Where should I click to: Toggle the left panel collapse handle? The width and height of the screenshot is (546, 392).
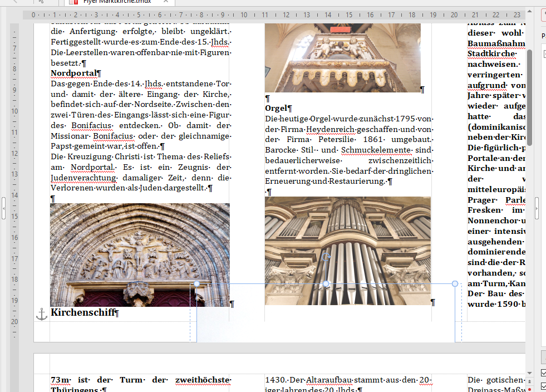(3, 208)
